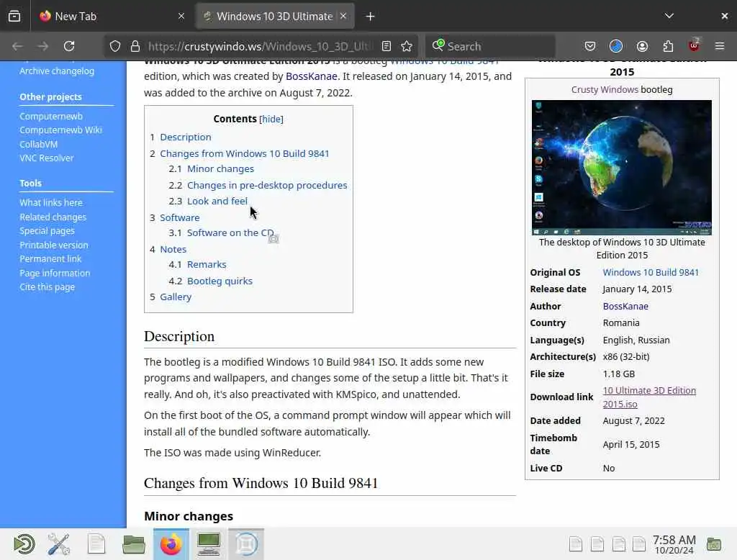
Task: Close the Windows 10 3D Ultimate tab
Action: click(x=343, y=16)
